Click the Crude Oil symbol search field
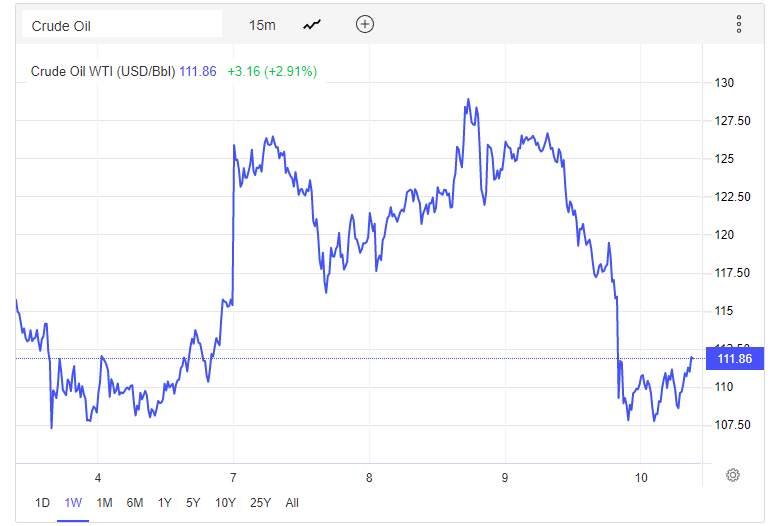 click(122, 25)
